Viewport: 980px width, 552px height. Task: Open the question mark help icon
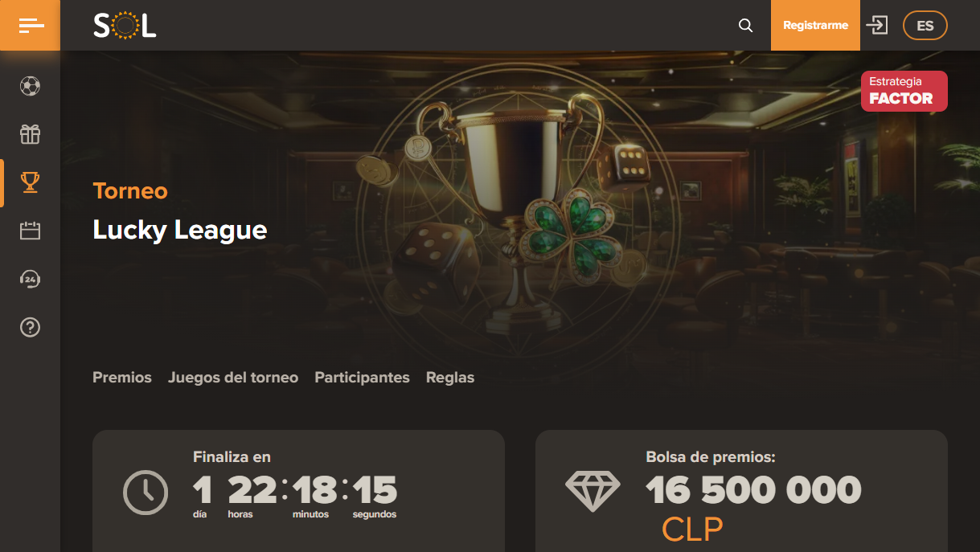point(30,327)
